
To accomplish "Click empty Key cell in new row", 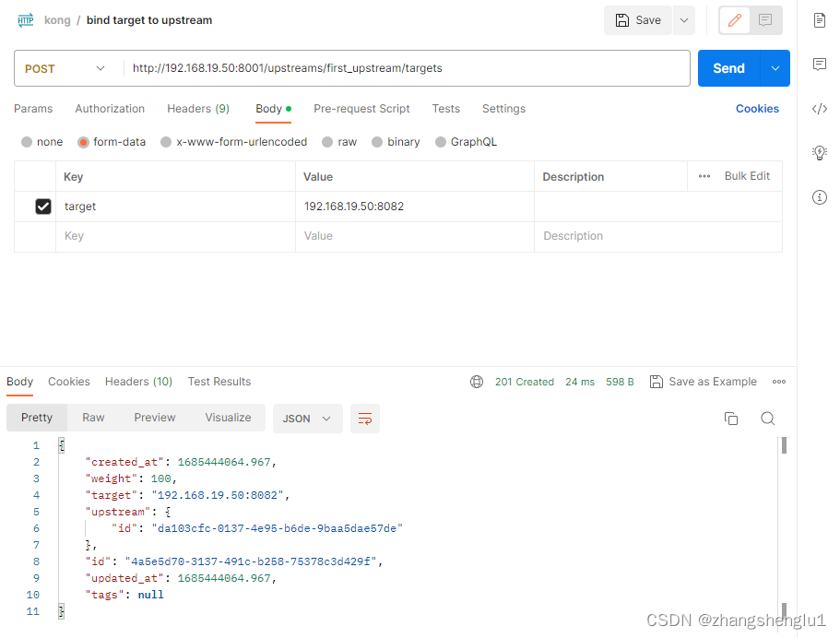I will (176, 236).
